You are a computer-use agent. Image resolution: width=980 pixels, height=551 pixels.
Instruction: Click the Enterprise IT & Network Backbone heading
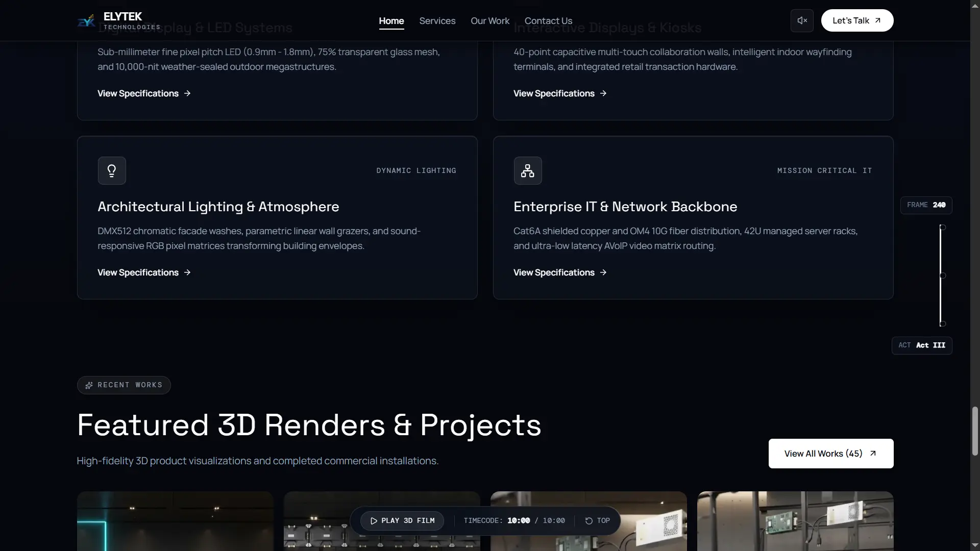[x=625, y=207]
